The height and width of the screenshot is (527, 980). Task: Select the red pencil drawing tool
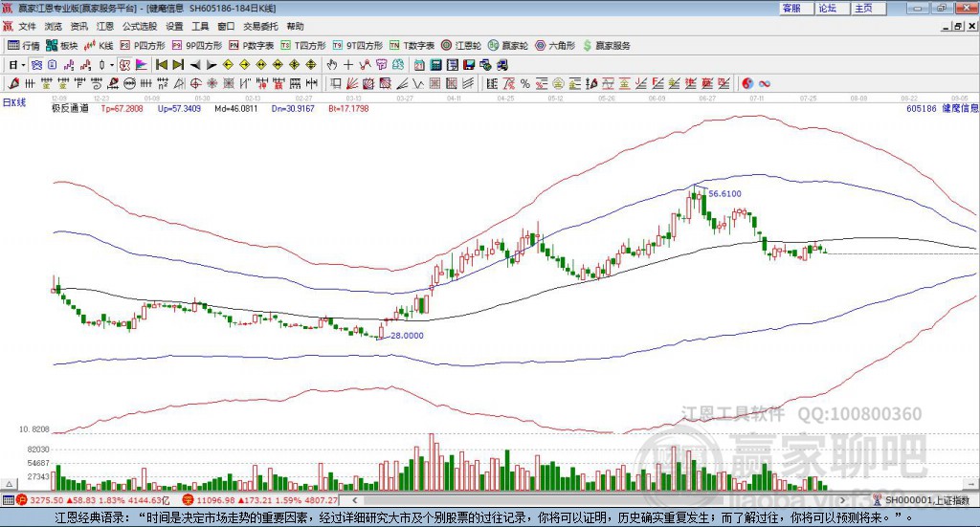point(13,83)
